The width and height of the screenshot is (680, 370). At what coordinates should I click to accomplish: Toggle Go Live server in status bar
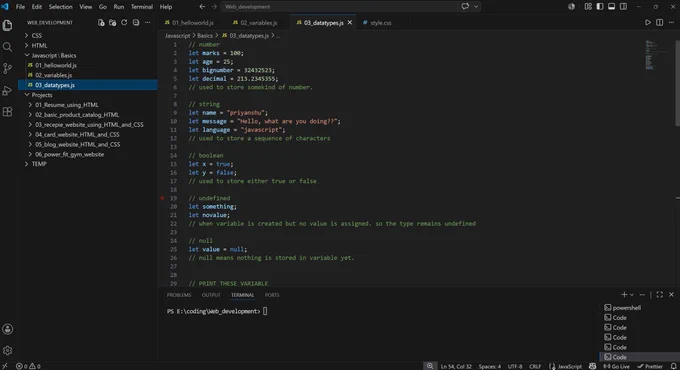[x=616, y=366]
